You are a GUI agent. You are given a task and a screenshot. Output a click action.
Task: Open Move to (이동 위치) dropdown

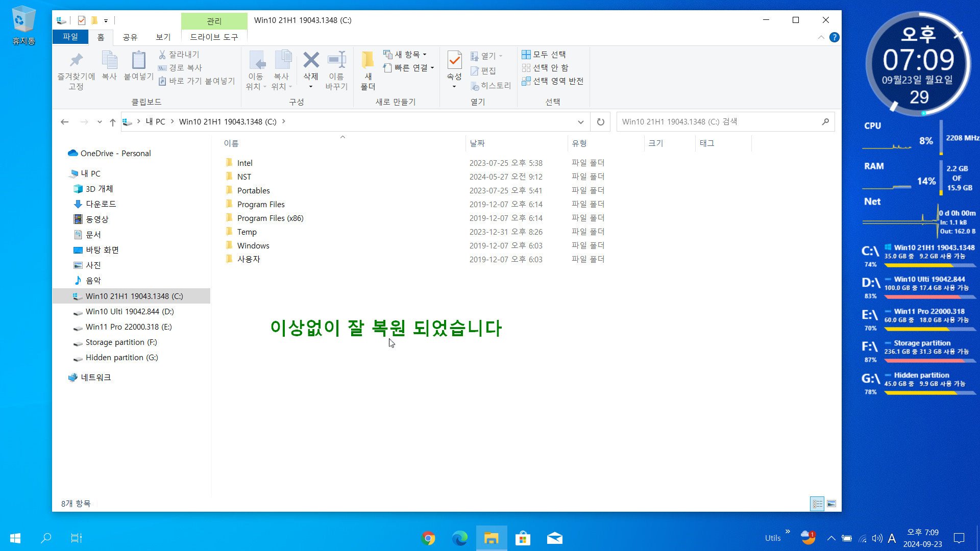click(x=256, y=82)
